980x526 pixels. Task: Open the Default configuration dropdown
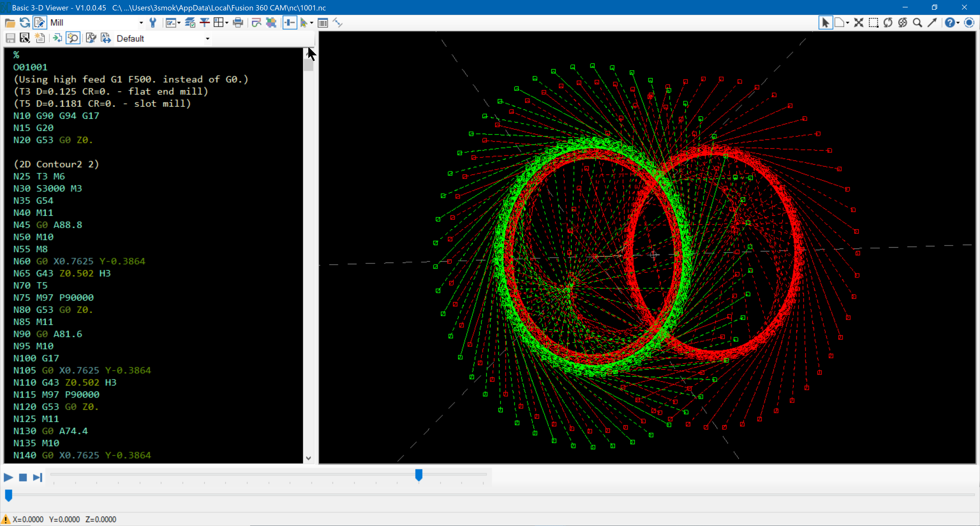click(207, 38)
